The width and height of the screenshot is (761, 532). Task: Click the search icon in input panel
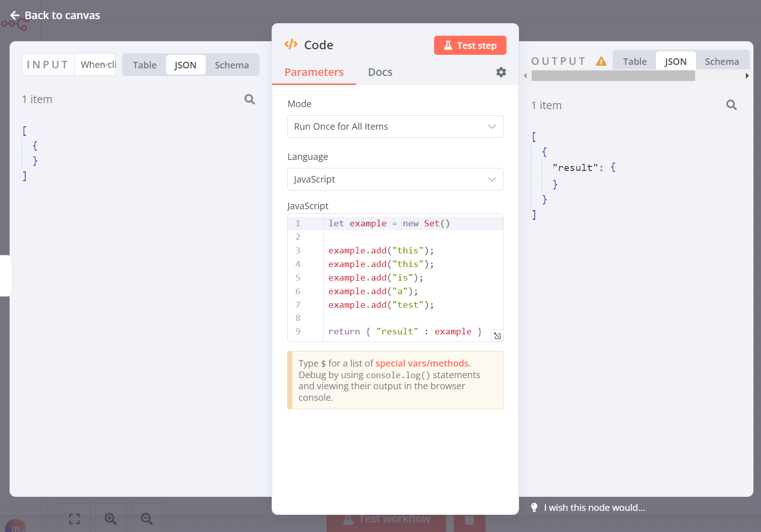click(249, 99)
